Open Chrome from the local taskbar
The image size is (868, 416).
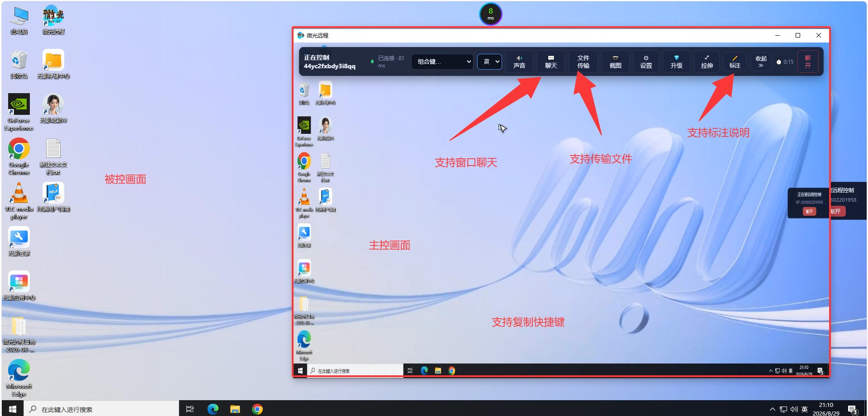coord(257,409)
